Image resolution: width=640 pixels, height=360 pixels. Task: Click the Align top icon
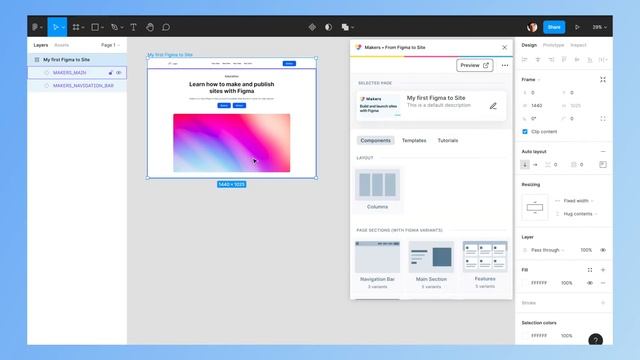[564, 60]
